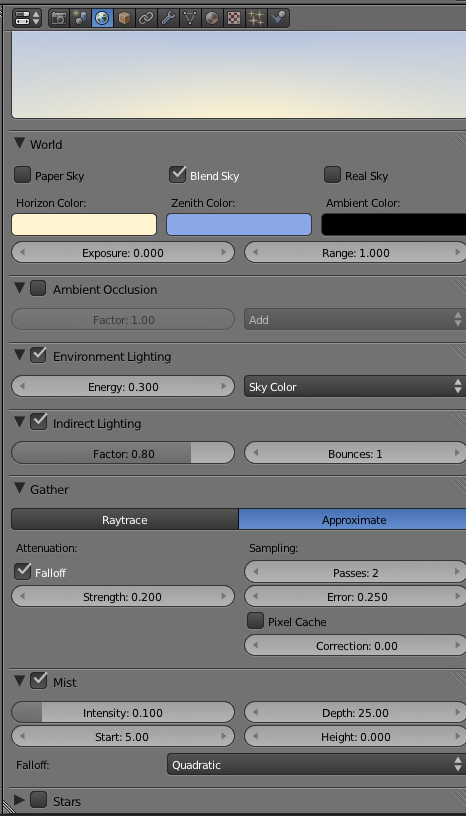Open the Object Constraints chain-link tab
This screenshot has width=466, height=816.
coord(146,18)
